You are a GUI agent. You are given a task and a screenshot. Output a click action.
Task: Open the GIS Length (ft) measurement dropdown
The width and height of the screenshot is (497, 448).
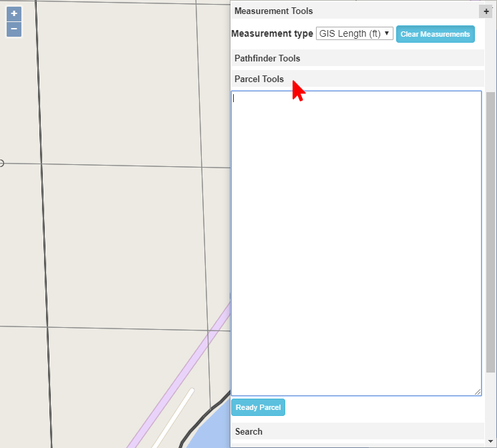[354, 33]
